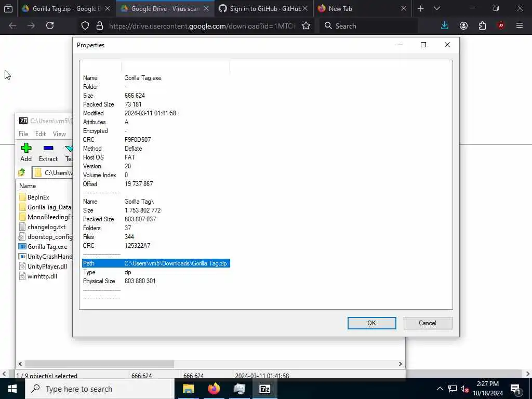Click the taskbar search box
The height and width of the screenshot is (399, 532).
pos(100,389)
